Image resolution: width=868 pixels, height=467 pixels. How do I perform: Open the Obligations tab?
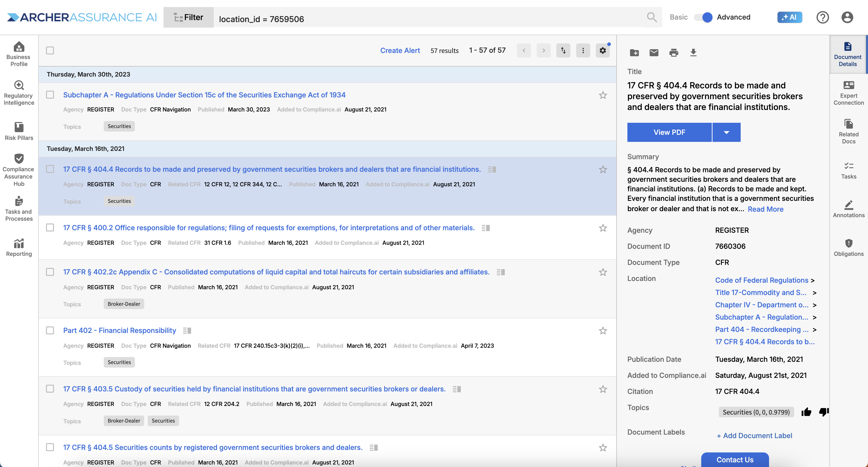[848, 248]
